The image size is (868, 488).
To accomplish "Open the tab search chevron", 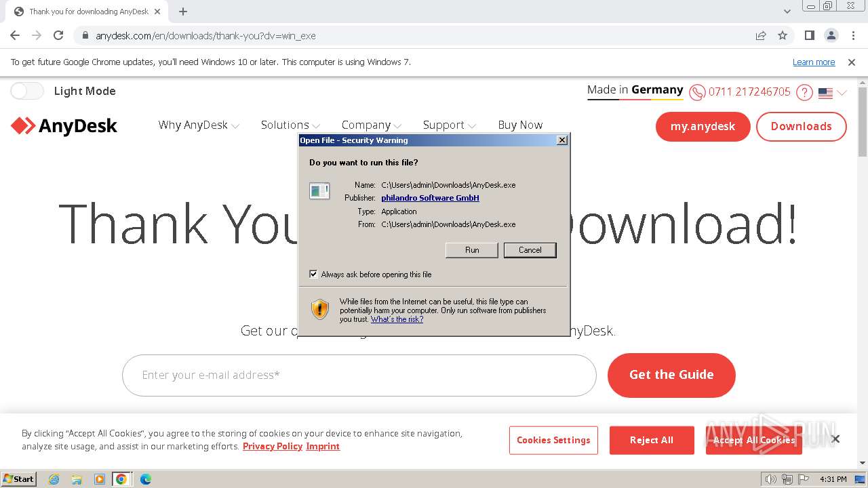I will click(787, 12).
